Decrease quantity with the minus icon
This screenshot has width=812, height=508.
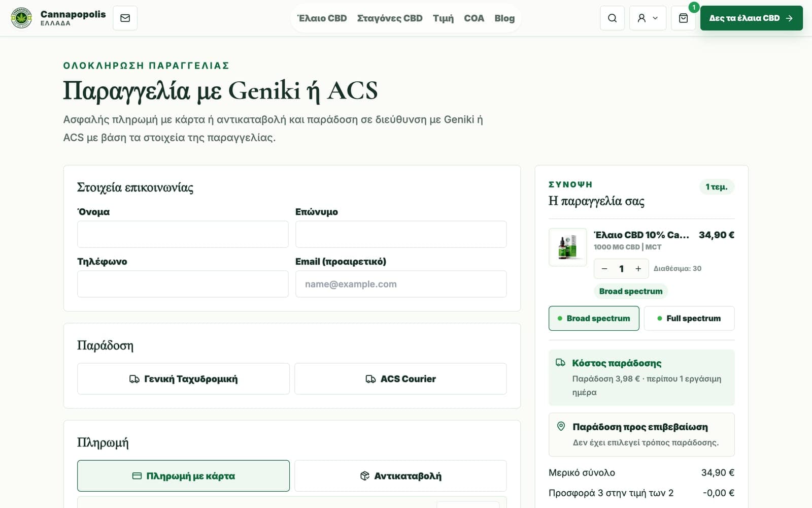pyautogui.click(x=604, y=269)
